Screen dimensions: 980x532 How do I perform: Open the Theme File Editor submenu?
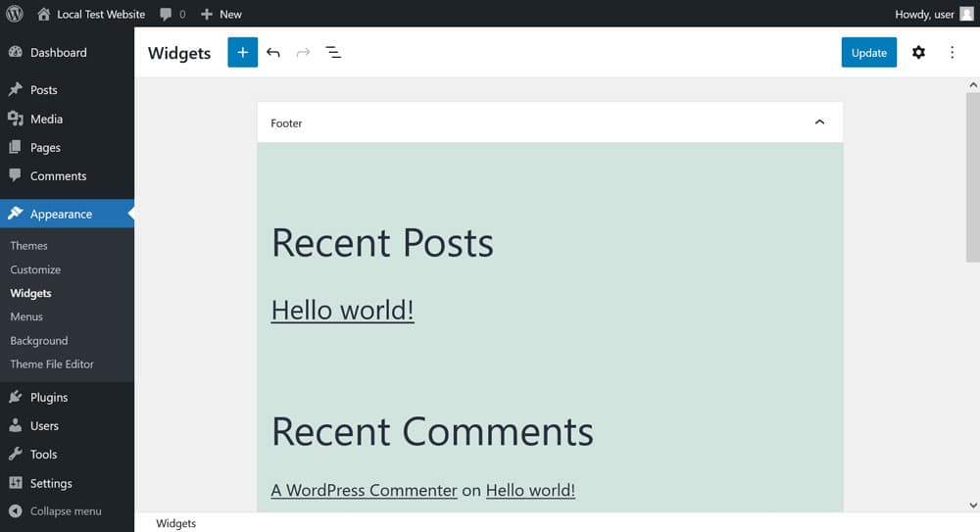point(52,364)
